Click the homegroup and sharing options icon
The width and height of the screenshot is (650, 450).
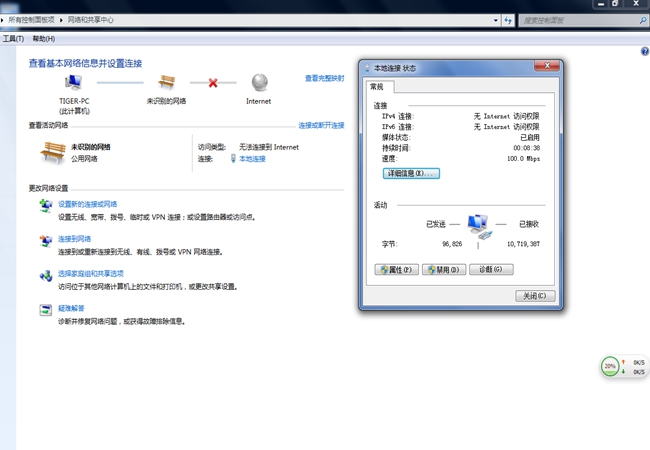click(x=46, y=275)
